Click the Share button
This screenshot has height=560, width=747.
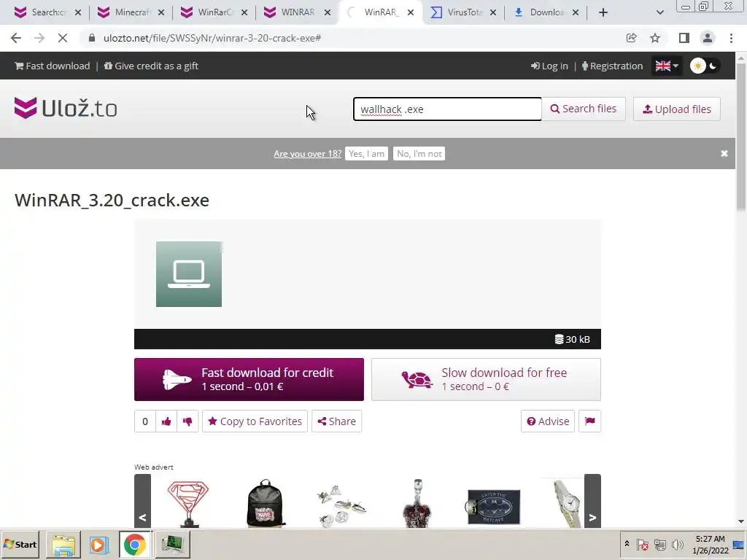[337, 421]
